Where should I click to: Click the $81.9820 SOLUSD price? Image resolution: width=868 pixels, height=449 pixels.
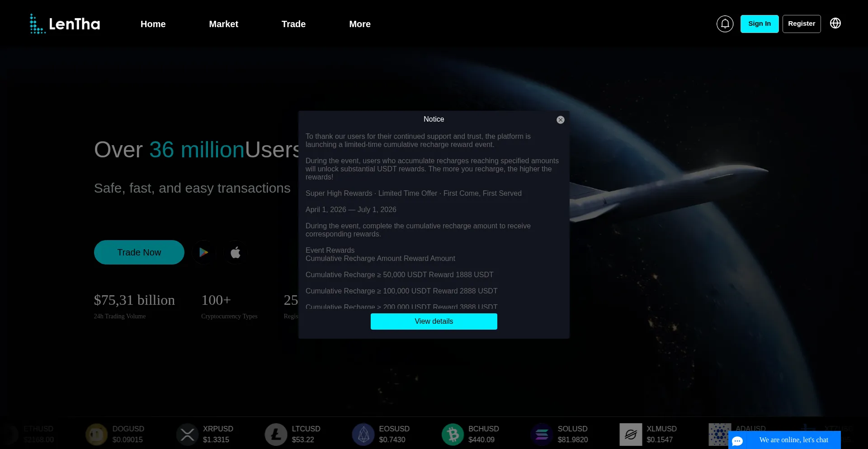pyautogui.click(x=573, y=440)
